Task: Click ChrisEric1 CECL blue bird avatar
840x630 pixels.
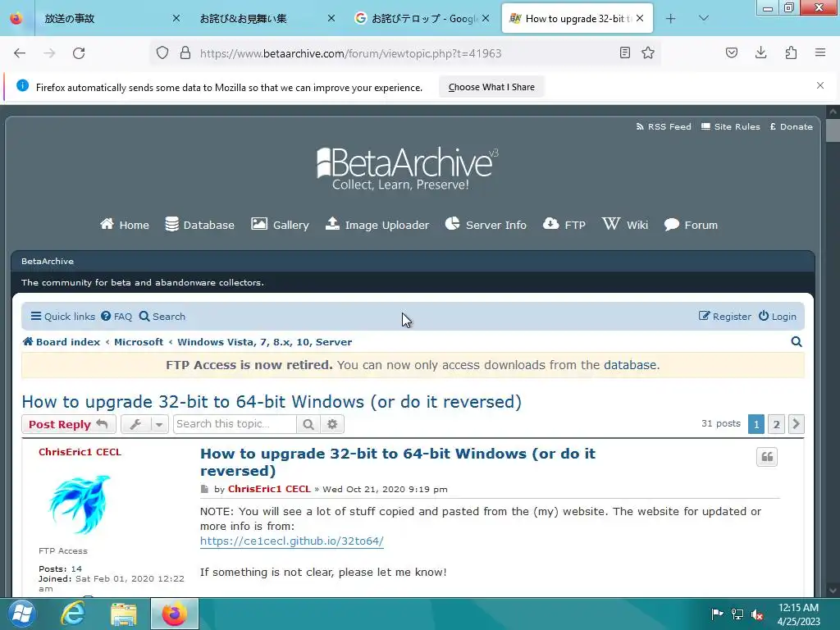Action: [x=80, y=504]
